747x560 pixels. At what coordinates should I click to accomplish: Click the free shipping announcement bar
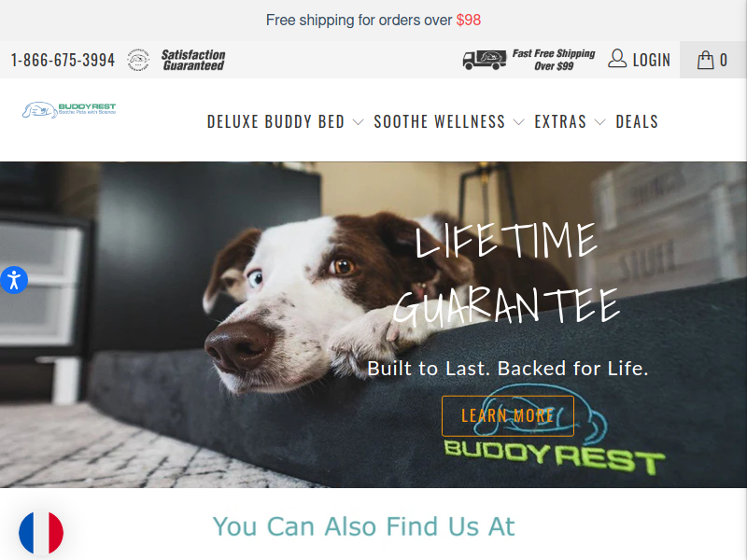[373, 20]
